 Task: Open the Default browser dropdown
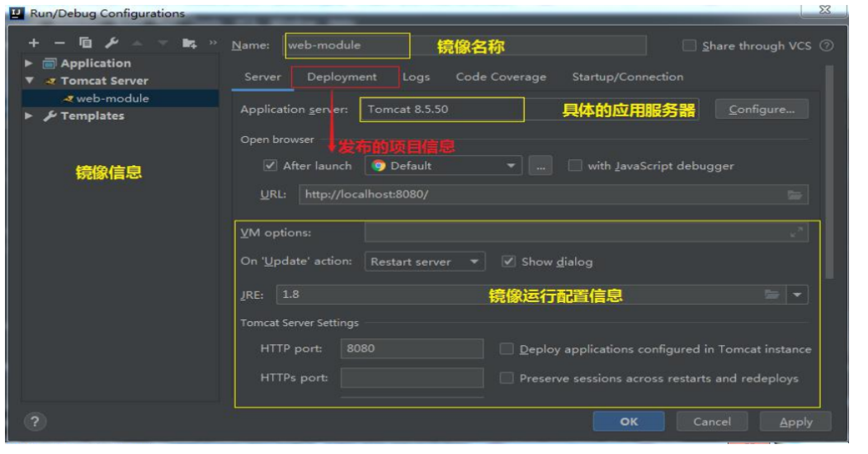coord(443,166)
